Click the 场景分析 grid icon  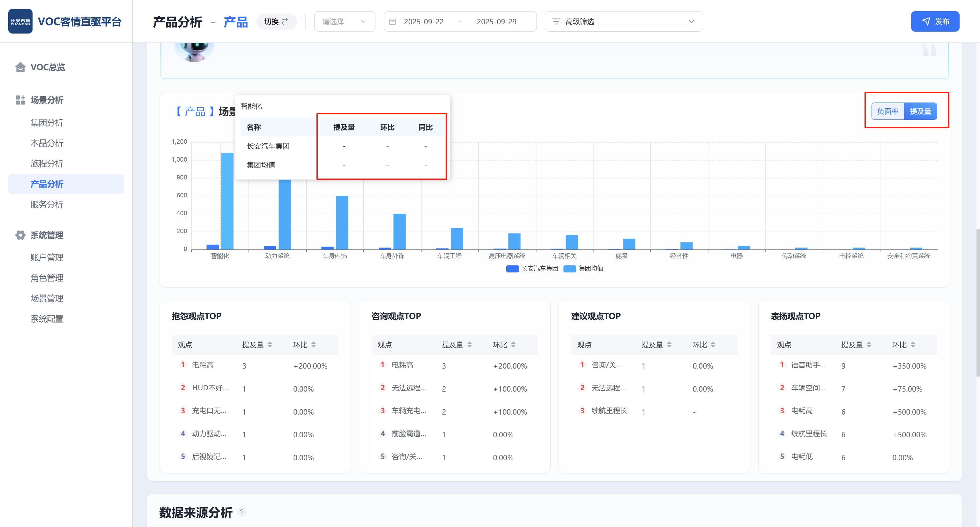pos(20,100)
